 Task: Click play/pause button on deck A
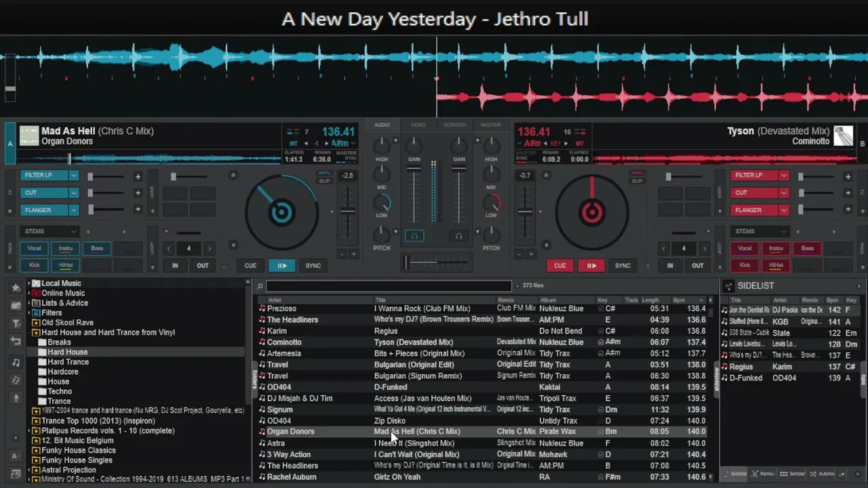[282, 266]
